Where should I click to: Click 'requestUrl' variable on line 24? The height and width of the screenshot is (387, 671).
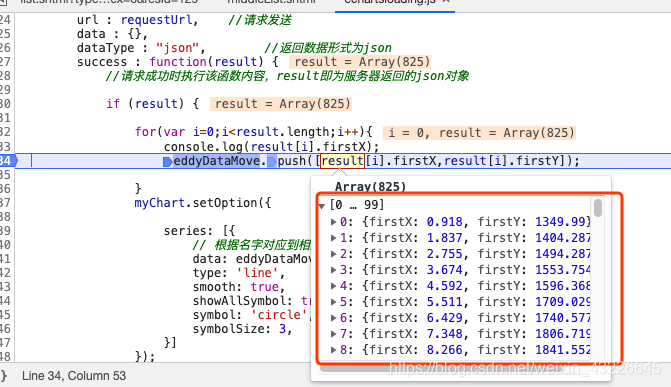pos(157,20)
